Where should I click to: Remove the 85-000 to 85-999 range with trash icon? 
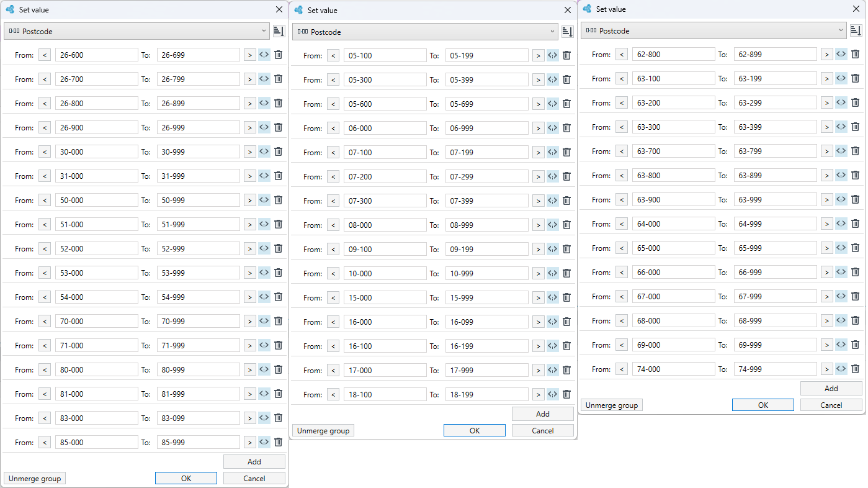278,442
